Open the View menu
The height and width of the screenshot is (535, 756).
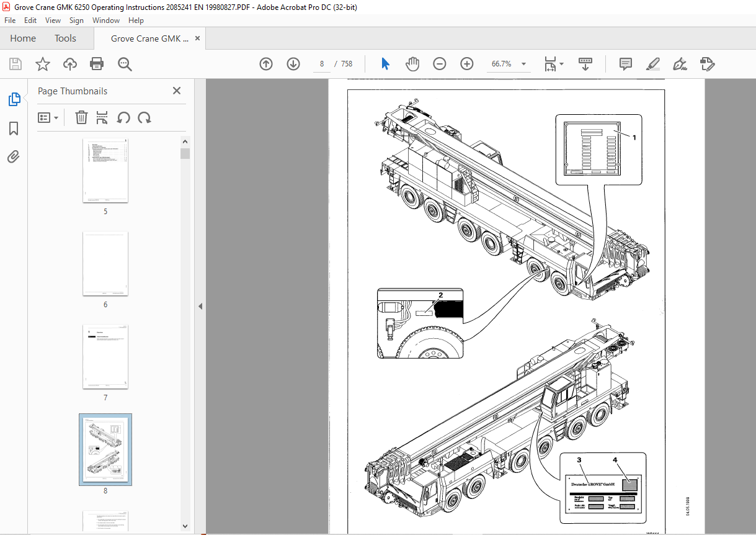coord(53,20)
